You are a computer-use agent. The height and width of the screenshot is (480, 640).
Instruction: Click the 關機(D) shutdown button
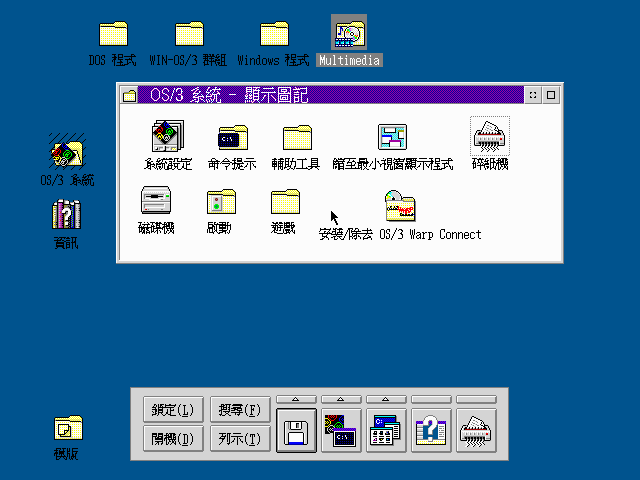(x=173, y=439)
